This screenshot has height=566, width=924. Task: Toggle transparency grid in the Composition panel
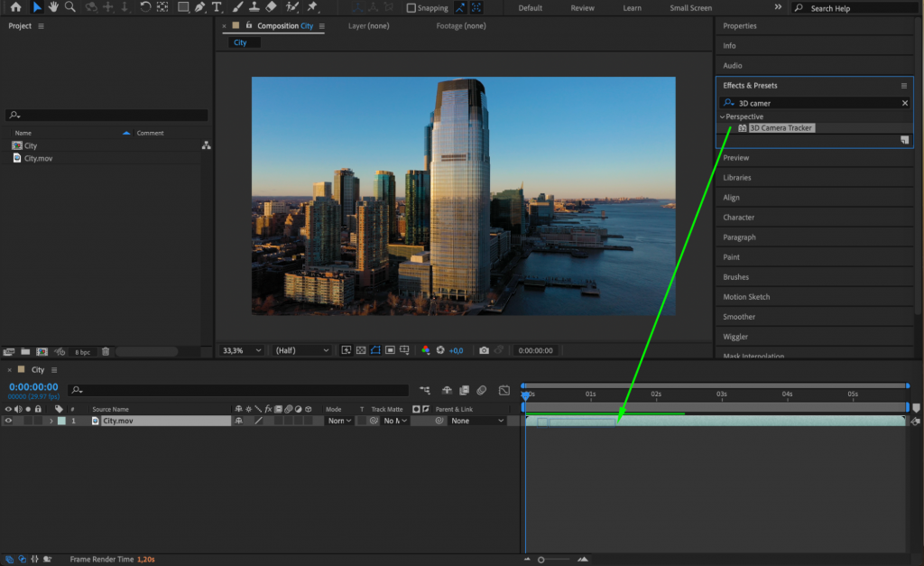click(x=361, y=350)
